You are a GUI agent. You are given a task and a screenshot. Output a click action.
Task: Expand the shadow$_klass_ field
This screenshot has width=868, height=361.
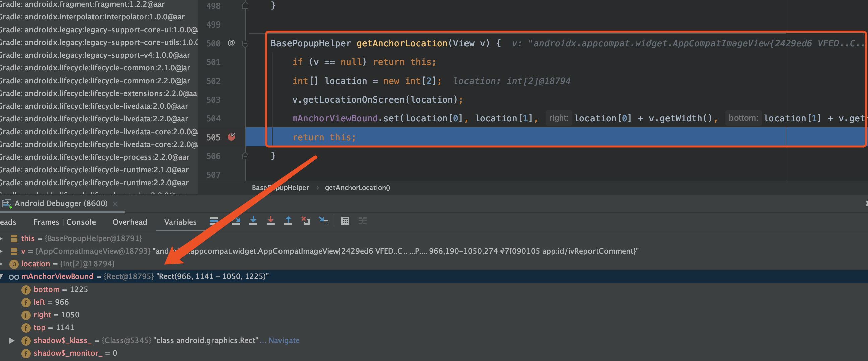tap(12, 340)
